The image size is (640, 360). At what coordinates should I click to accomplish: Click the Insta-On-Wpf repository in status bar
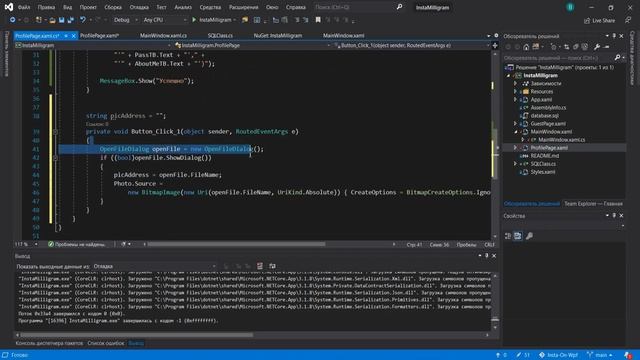click(x=558, y=355)
